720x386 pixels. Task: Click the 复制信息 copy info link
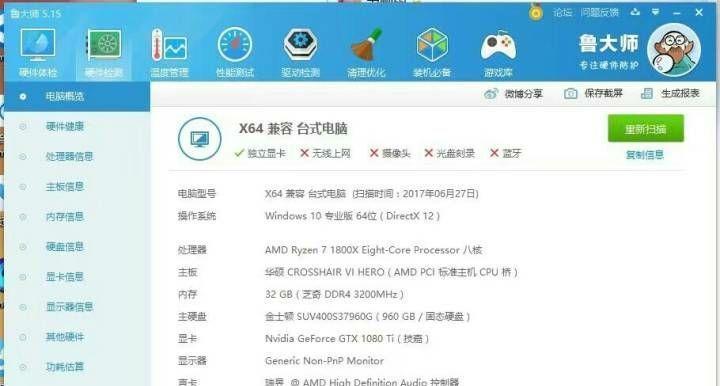tap(645, 155)
